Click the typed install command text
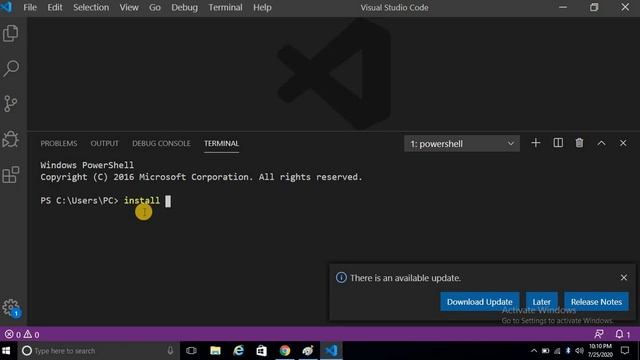Screen dimensions: 640x360 click(x=142, y=200)
